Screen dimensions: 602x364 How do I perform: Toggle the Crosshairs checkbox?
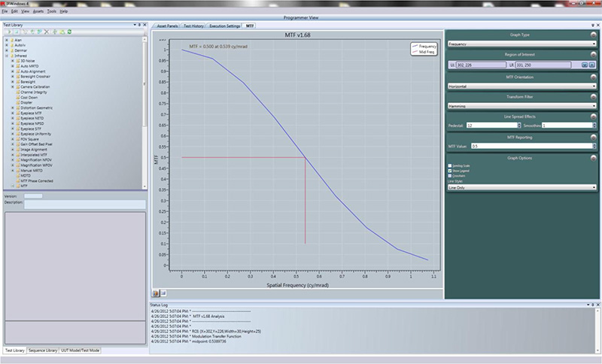point(450,177)
